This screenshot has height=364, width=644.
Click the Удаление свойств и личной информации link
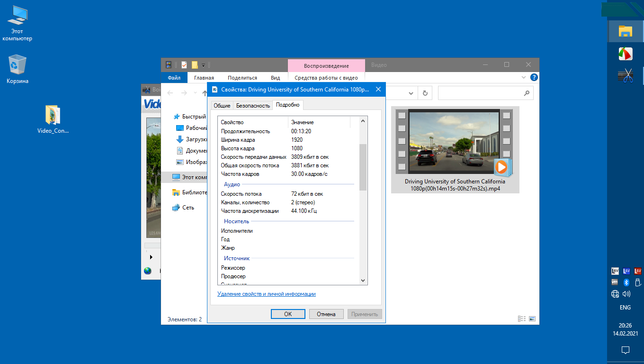[266, 294]
